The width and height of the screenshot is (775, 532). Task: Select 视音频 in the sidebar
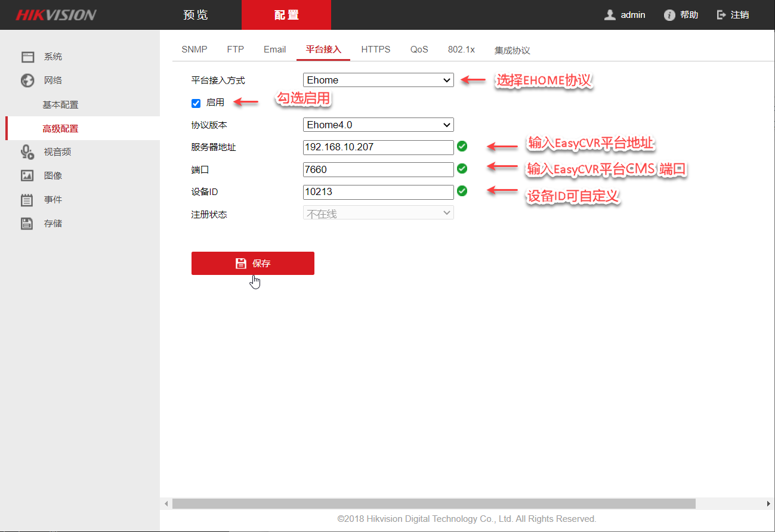coord(57,152)
